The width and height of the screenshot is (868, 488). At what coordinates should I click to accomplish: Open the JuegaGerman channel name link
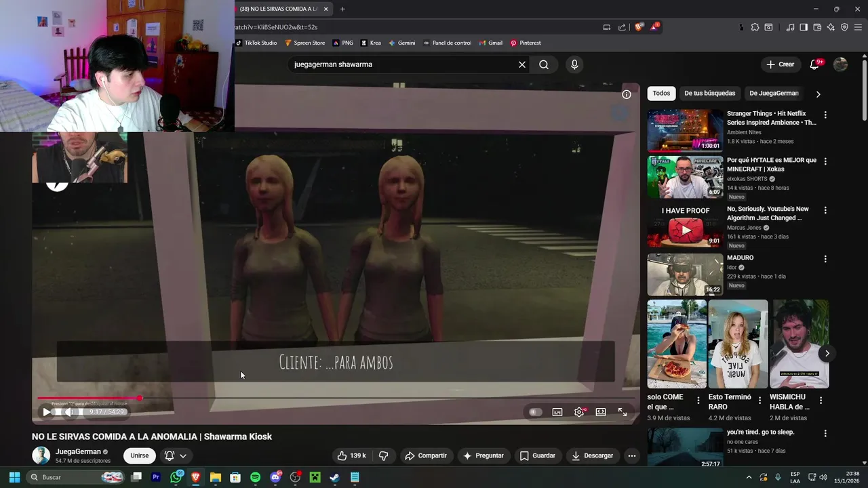point(78,451)
